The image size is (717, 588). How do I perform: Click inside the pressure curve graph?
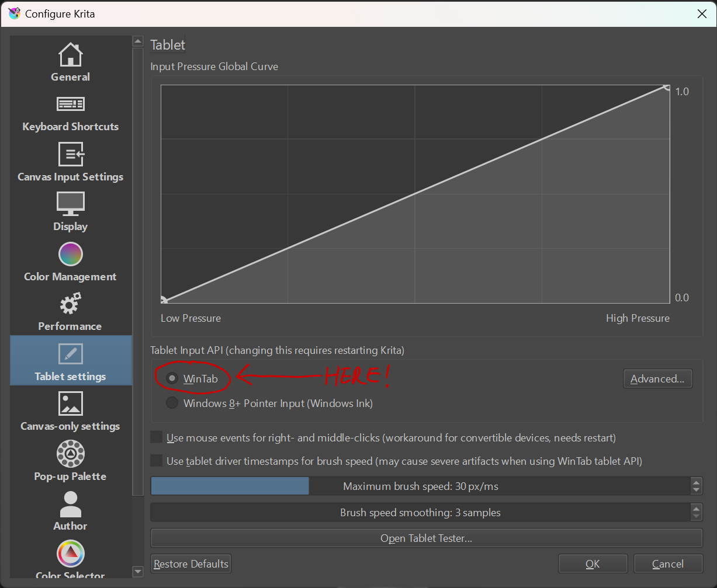click(415, 194)
